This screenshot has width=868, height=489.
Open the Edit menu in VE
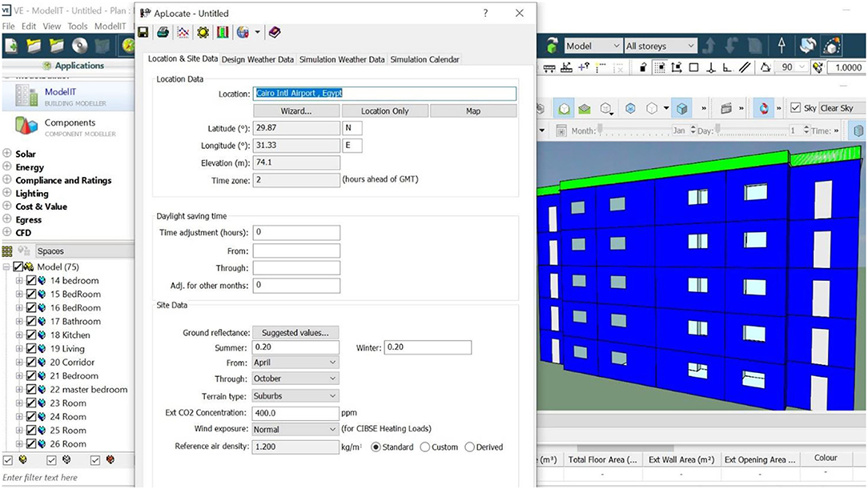pos(29,26)
